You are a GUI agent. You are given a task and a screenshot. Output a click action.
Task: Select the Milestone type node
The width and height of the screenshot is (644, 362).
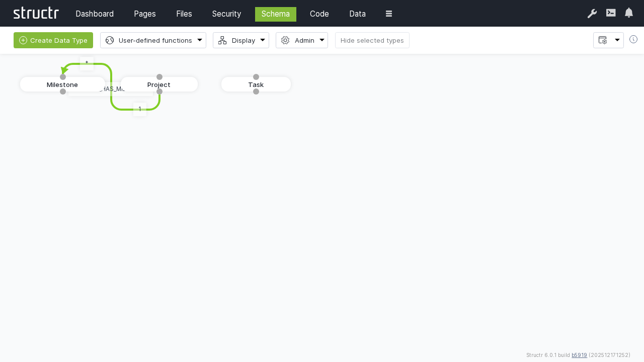point(40,84)
